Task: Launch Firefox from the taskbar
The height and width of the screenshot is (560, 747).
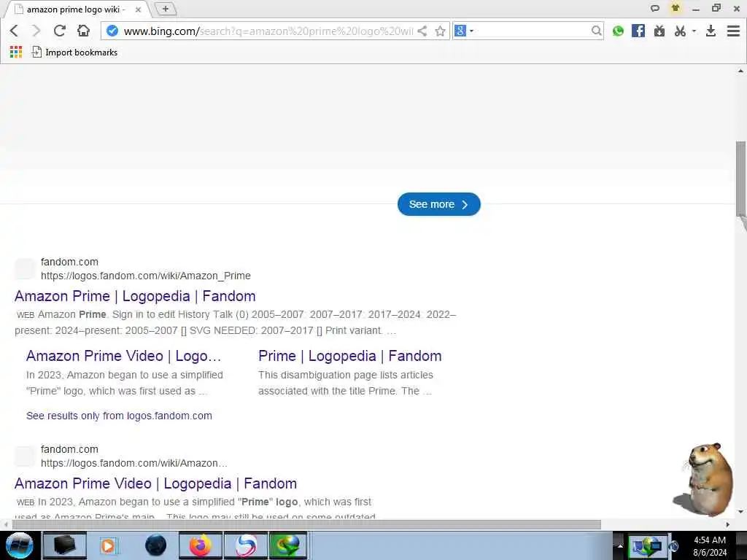Action: pos(200,545)
